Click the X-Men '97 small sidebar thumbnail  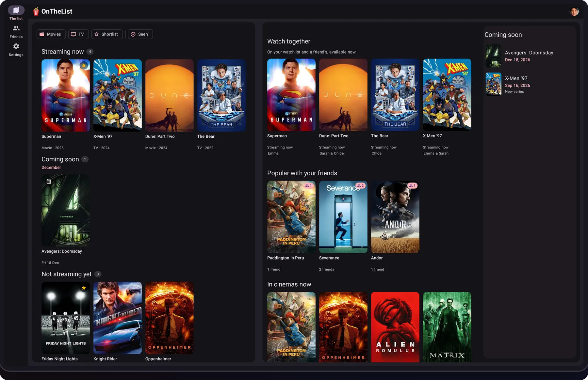(493, 84)
